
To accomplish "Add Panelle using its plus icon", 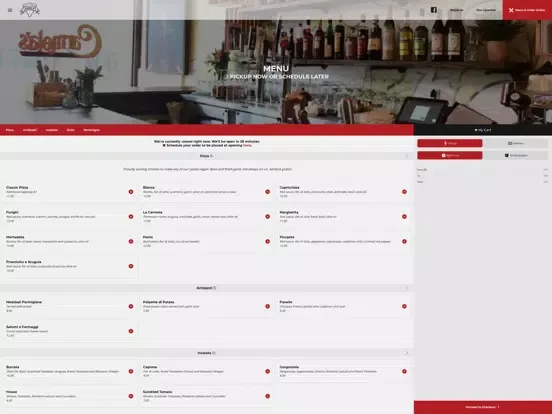I will pyautogui.click(x=404, y=306).
